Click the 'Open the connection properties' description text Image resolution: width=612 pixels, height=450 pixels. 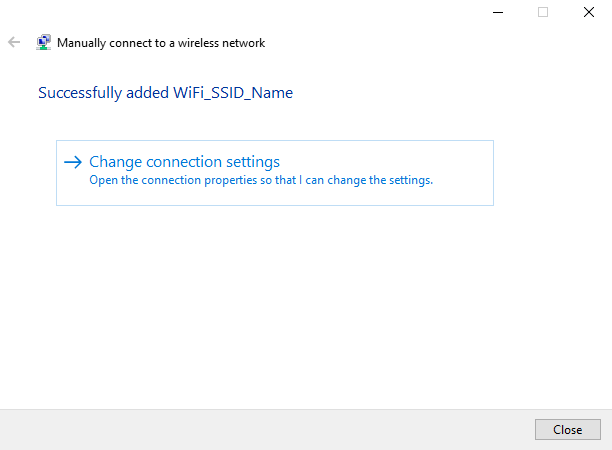tap(260, 181)
